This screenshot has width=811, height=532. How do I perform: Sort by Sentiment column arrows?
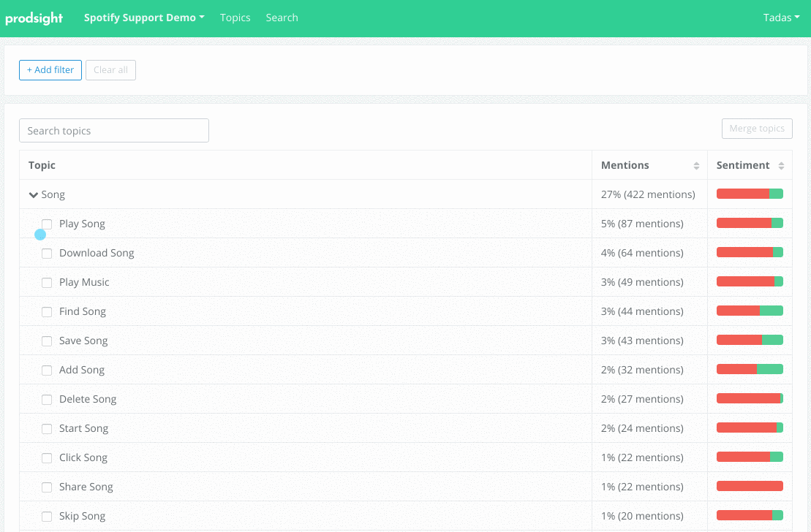781,166
